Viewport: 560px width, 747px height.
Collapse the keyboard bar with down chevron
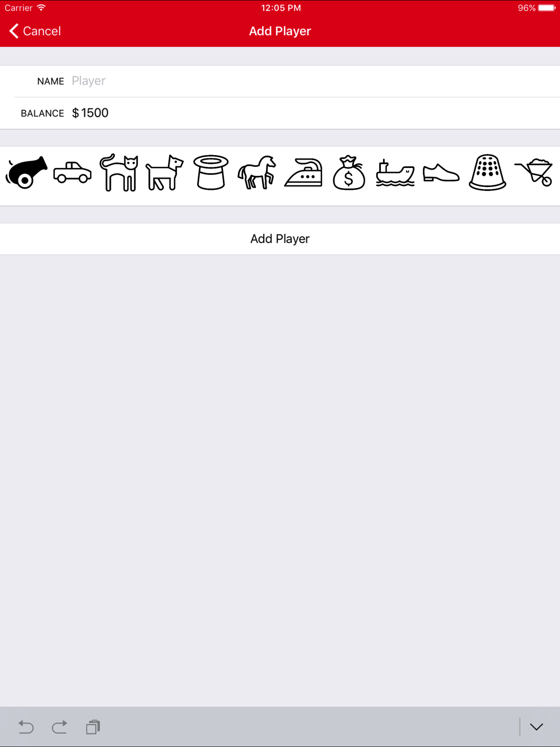pyautogui.click(x=536, y=727)
